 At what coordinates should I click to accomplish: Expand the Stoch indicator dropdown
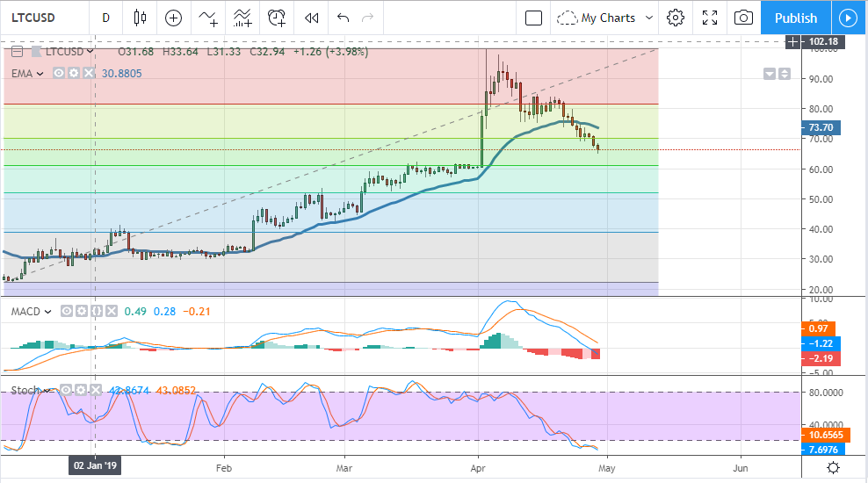[x=47, y=391]
